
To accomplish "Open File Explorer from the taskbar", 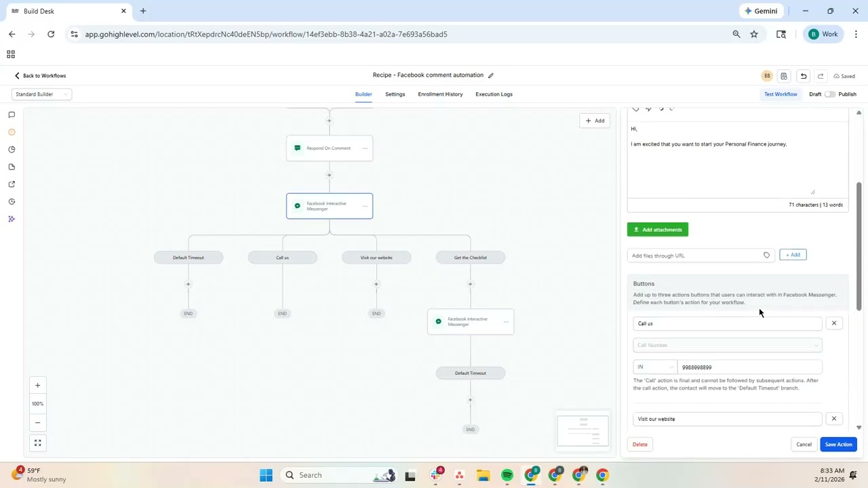I will click(483, 475).
